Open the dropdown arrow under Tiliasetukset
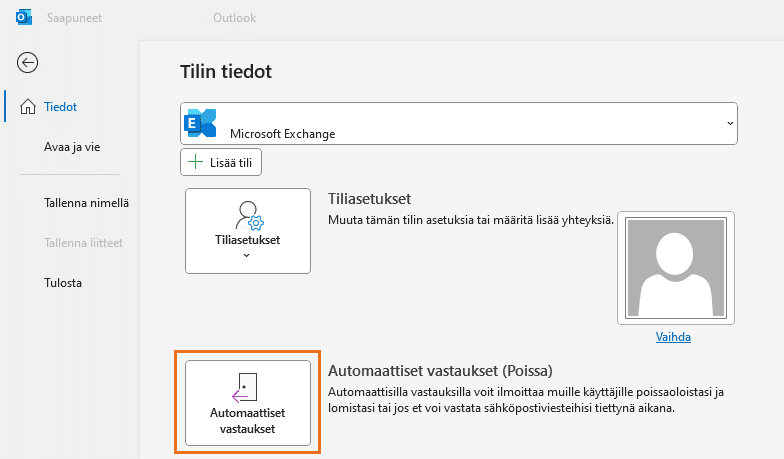Screen dimensions: 784x459 (247, 256)
